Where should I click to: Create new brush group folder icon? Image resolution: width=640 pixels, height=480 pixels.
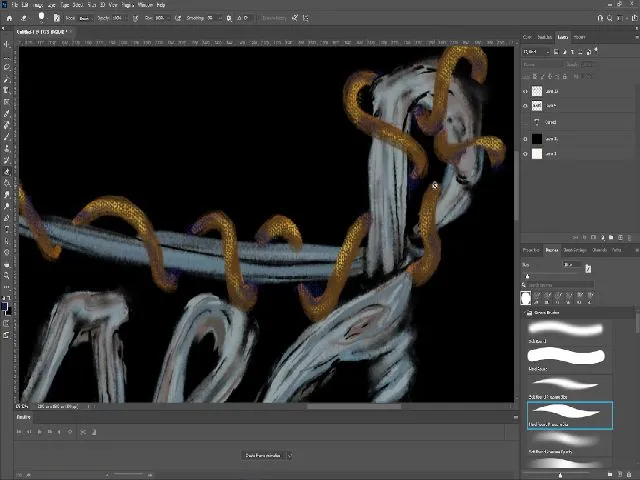610,474
